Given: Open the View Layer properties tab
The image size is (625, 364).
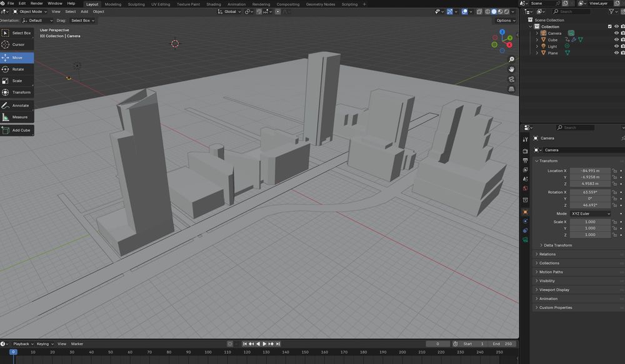Looking at the screenshot, I should (526, 170).
